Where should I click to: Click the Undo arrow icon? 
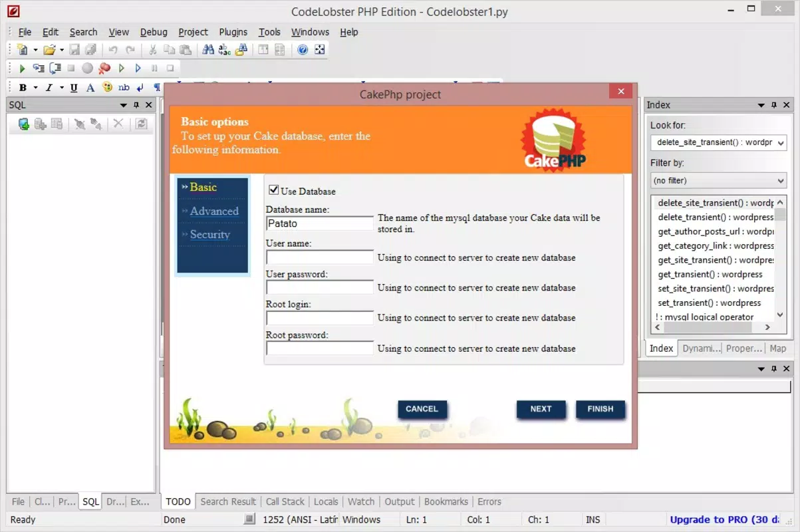point(113,50)
